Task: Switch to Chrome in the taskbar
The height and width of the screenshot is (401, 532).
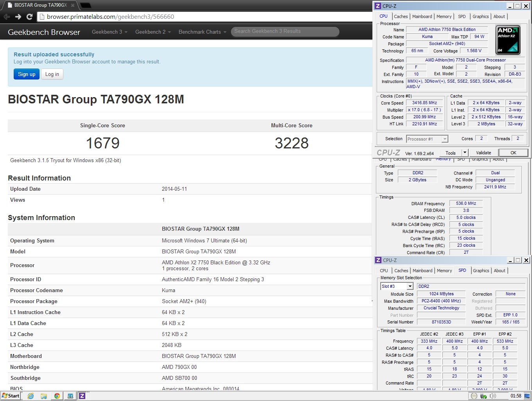Action: pyautogui.click(x=57, y=396)
